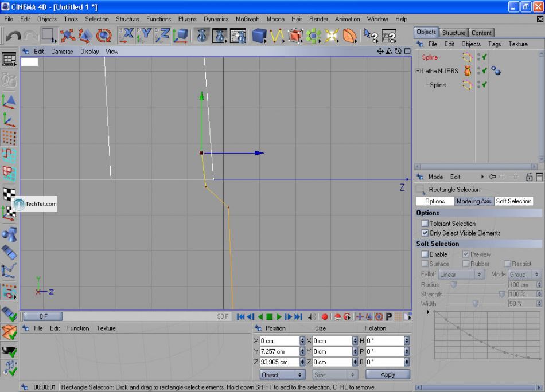
Task: Open Objects manager Tags menu
Action: tap(495, 44)
